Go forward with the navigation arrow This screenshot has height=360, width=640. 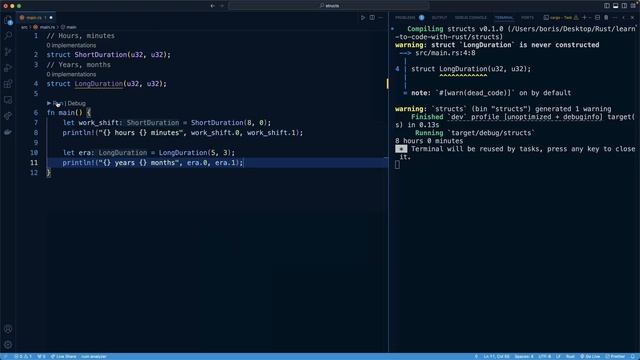pyautogui.click(x=222, y=6)
